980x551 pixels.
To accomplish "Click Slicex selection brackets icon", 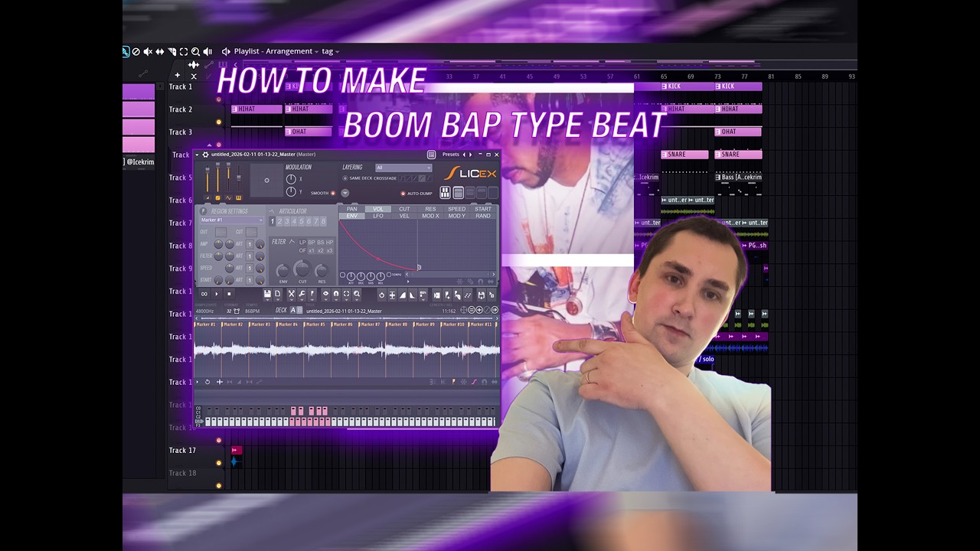I will click(346, 294).
